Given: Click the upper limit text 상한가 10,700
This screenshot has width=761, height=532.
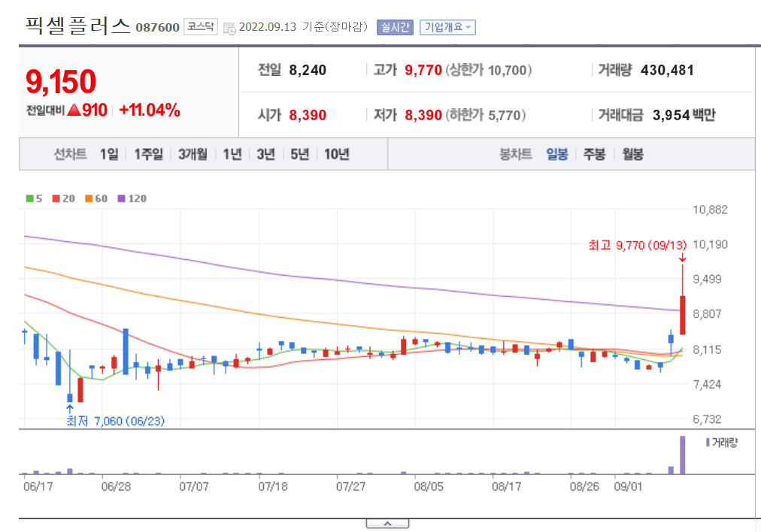Looking at the screenshot, I should point(489,71).
